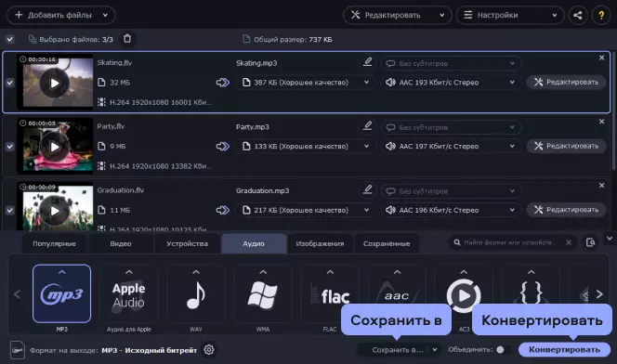Click the Конвертировать button
Viewport: 617px width, 364px height.
(564, 349)
